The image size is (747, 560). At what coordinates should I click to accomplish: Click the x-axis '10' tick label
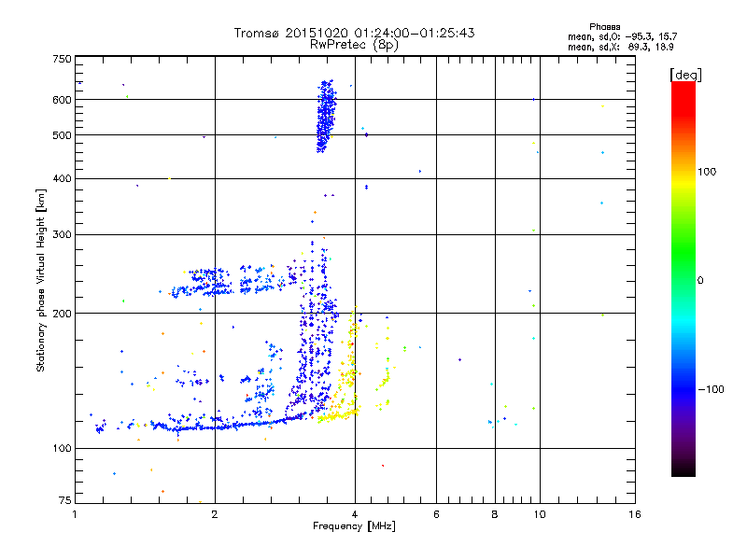[x=540, y=514]
